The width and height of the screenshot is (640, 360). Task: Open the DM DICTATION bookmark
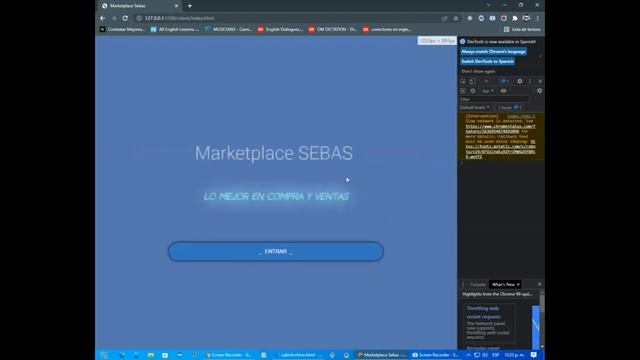[x=333, y=29]
